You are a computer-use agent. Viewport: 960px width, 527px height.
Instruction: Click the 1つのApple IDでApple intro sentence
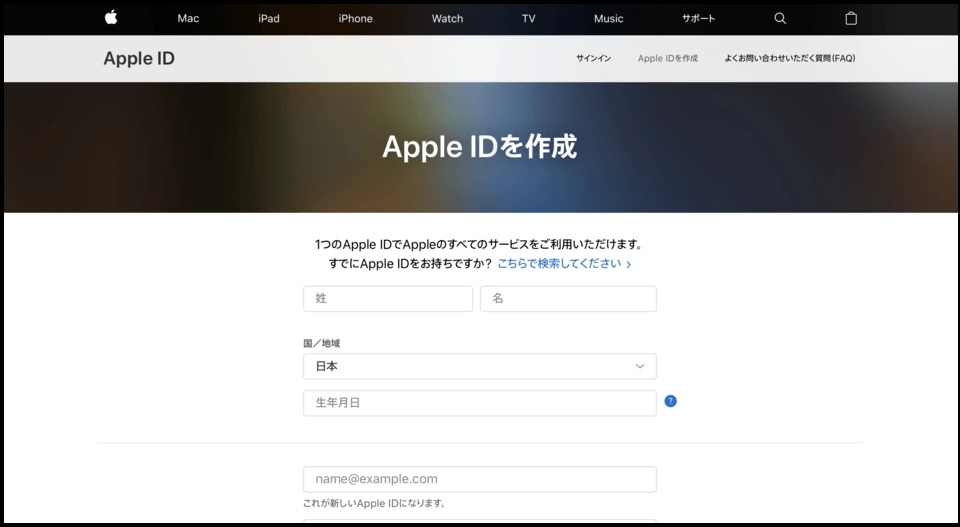[x=480, y=244]
